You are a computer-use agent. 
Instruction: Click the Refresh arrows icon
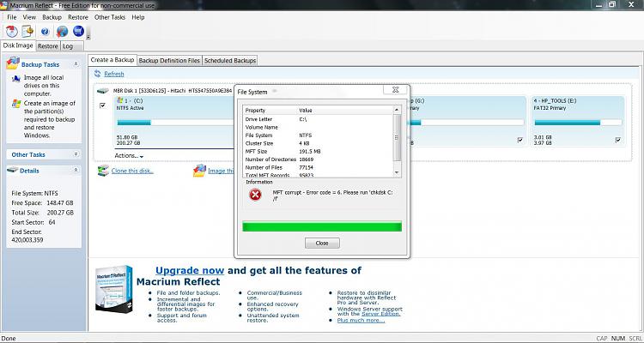pyautogui.click(x=97, y=74)
